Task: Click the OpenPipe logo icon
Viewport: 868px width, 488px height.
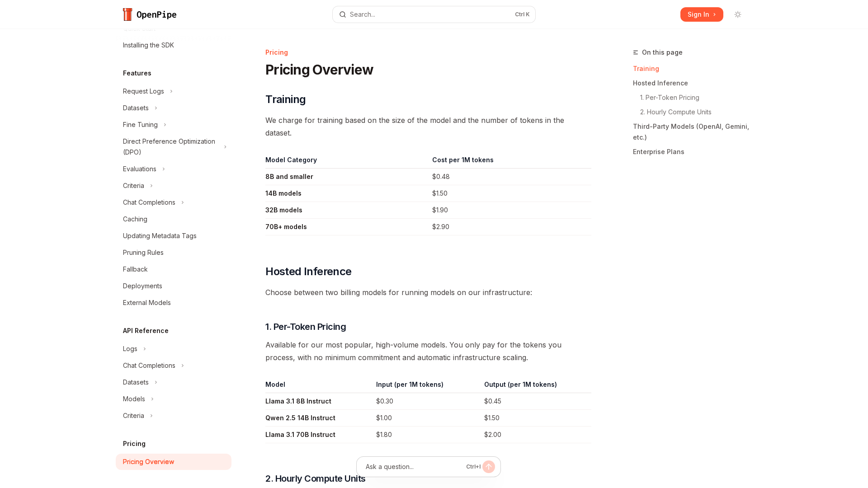Action: click(x=127, y=14)
